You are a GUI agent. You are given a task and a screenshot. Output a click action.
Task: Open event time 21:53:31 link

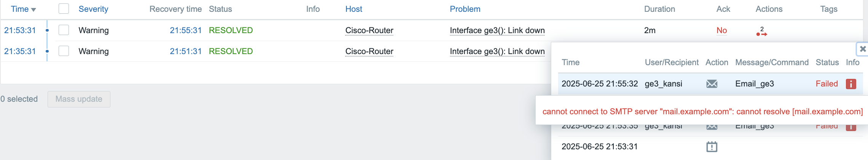point(20,30)
